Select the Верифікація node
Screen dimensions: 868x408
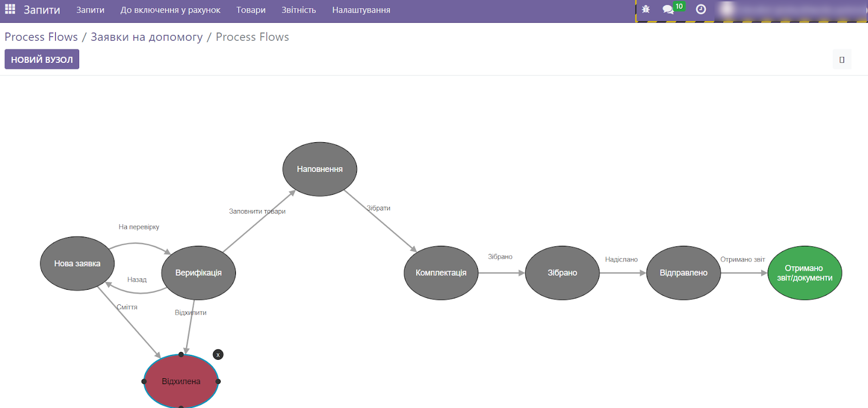[199, 273]
